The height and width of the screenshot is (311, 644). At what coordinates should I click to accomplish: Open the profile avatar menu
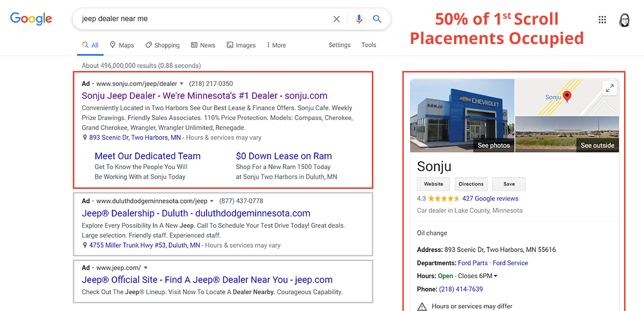click(624, 19)
